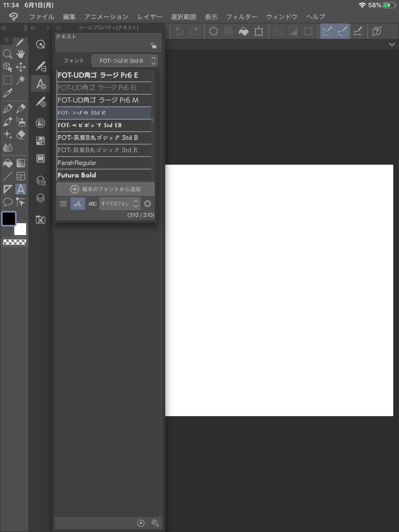Viewport: 399px width, 532px height.
Task: Toggle Snap to Special Ruler
Action: [342, 31]
